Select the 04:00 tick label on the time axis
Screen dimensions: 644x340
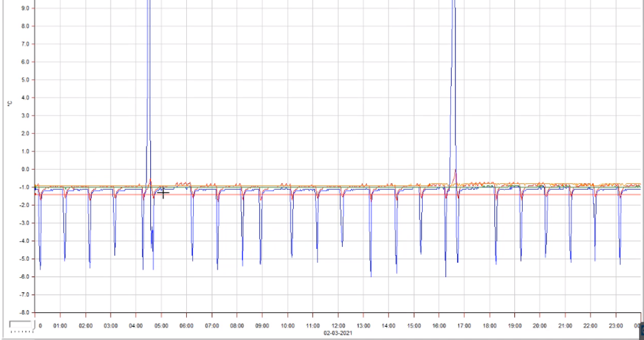[x=136, y=326]
